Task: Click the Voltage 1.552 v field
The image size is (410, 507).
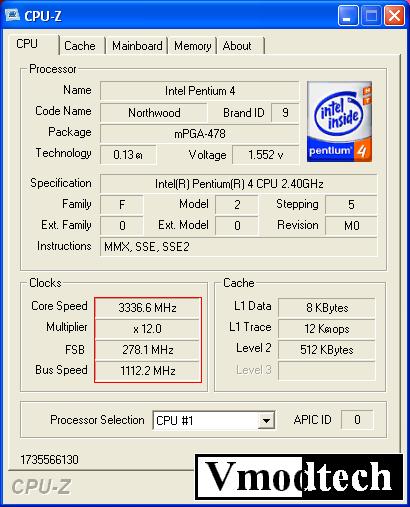Action: 265,155
